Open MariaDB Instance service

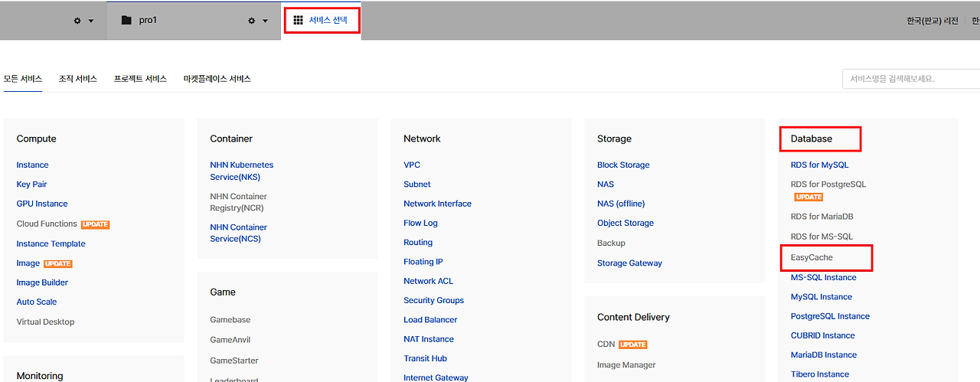824,354
